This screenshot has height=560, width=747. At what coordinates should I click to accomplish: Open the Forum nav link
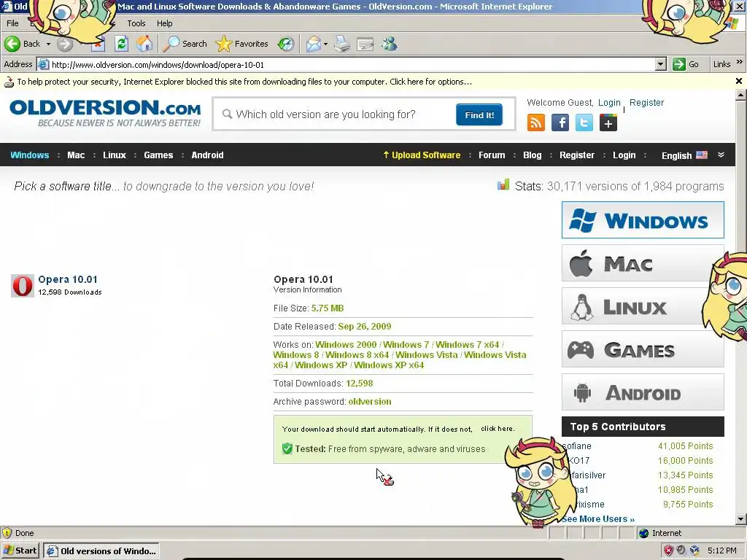coord(492,155)
